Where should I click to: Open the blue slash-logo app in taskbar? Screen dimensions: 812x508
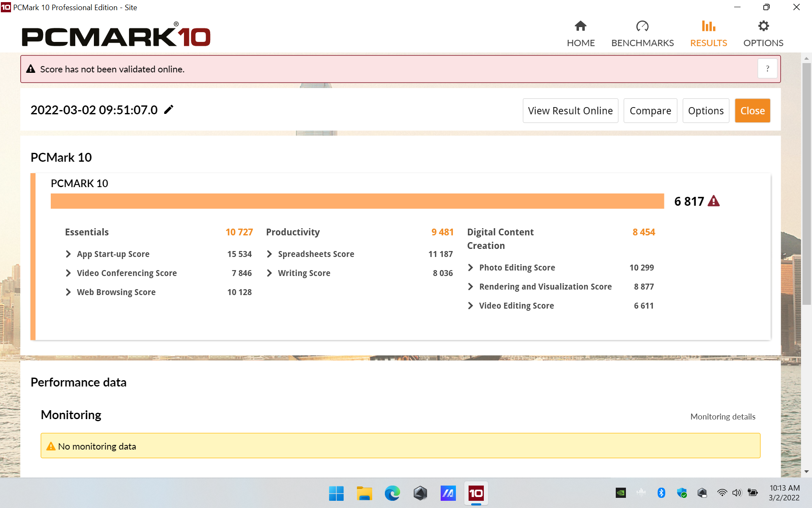click(448, 493)
